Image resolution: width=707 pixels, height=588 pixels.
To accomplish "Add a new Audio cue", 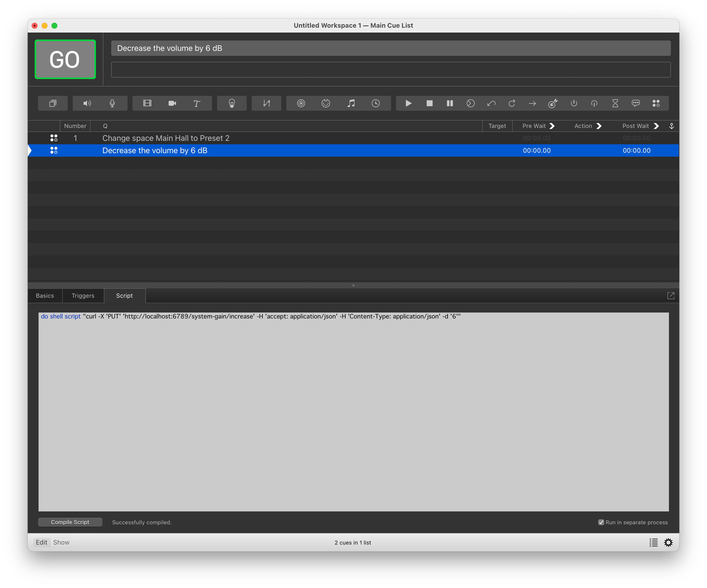I will [87, 103].
